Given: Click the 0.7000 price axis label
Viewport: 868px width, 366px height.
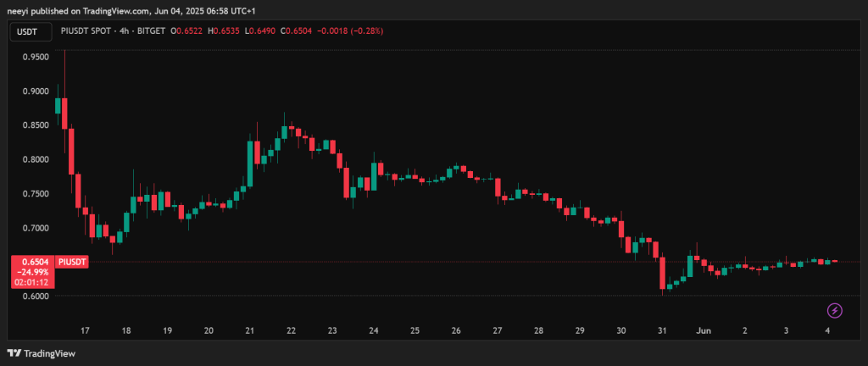Looking at the screenshot, I should [36, 229].
